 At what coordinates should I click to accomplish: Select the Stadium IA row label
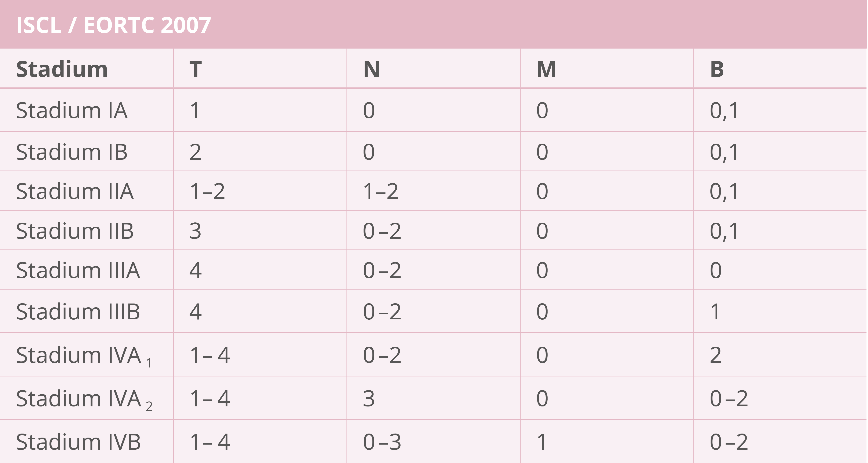point(72,111)
